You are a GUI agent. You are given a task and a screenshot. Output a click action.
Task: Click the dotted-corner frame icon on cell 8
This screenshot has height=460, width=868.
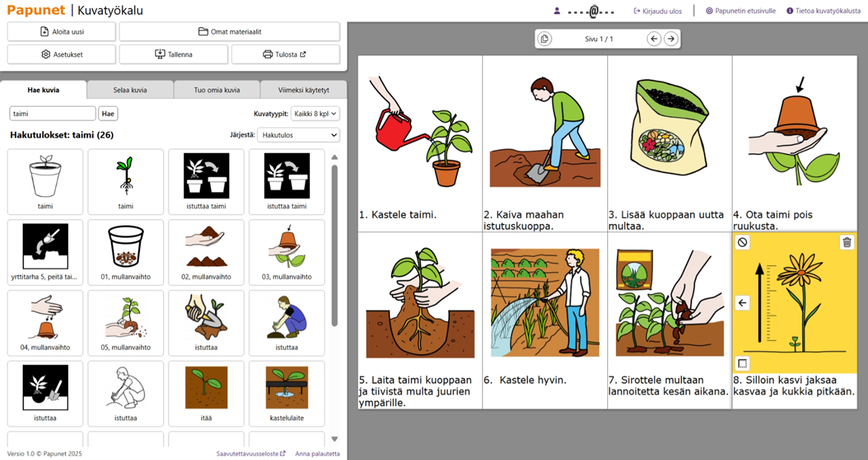(x=742, y=363)
